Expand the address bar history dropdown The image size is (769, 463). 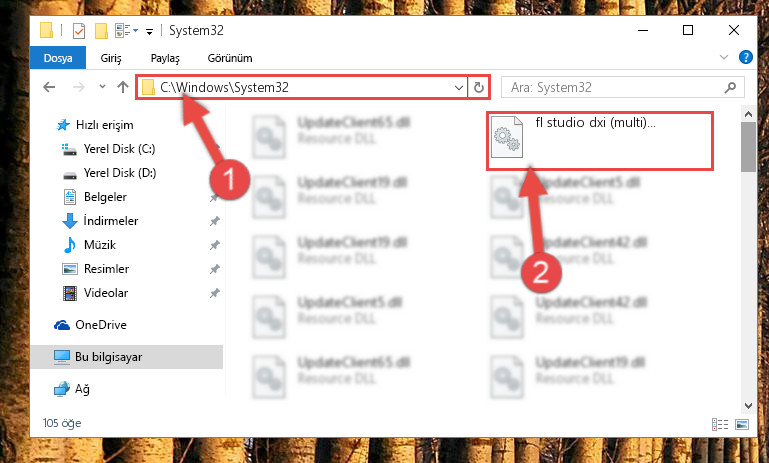click(459, 87)
